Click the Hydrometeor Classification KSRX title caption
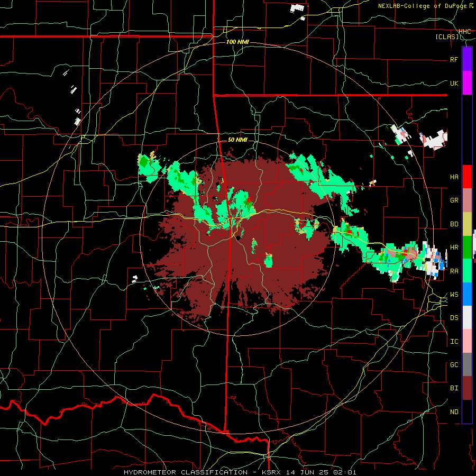 coord(240,472)
